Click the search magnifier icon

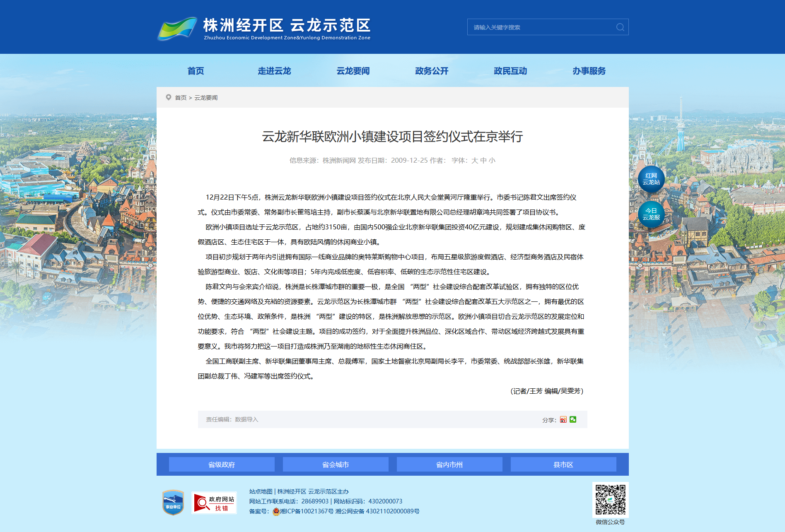tap(620, 27)
